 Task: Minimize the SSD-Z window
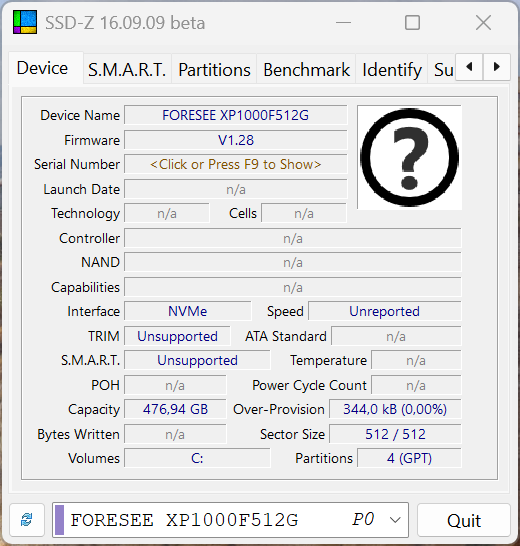pos(343,23)
